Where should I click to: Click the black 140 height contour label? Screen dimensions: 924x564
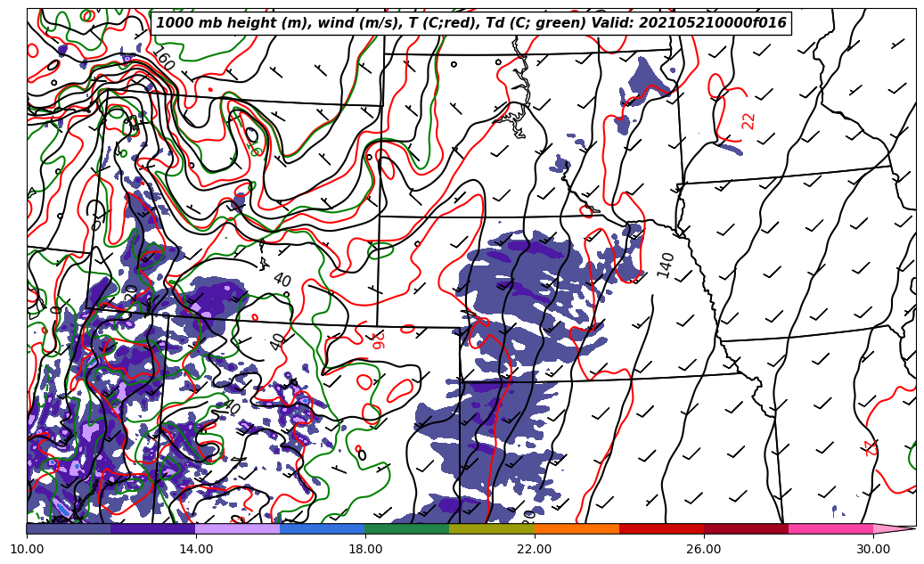click(666, 265)
